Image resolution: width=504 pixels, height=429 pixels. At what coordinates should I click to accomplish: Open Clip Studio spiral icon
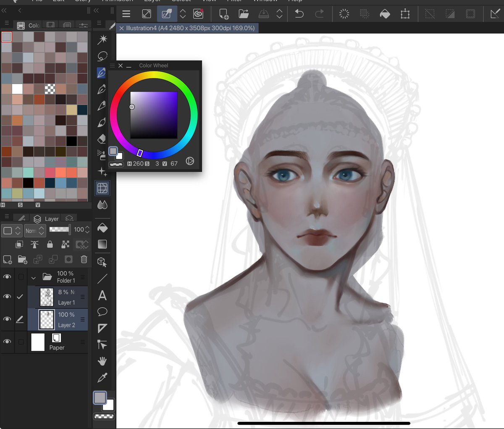point(198,14)
